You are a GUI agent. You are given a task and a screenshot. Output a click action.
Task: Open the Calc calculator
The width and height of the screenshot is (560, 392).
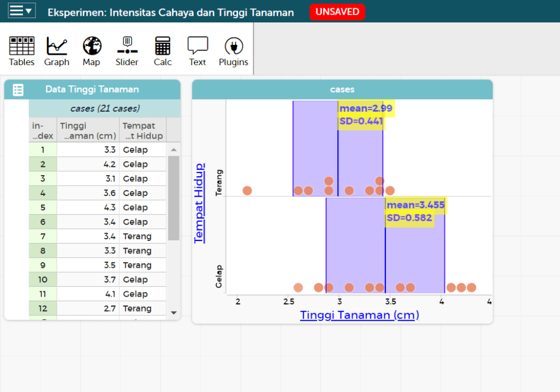[x=163, y=51]
